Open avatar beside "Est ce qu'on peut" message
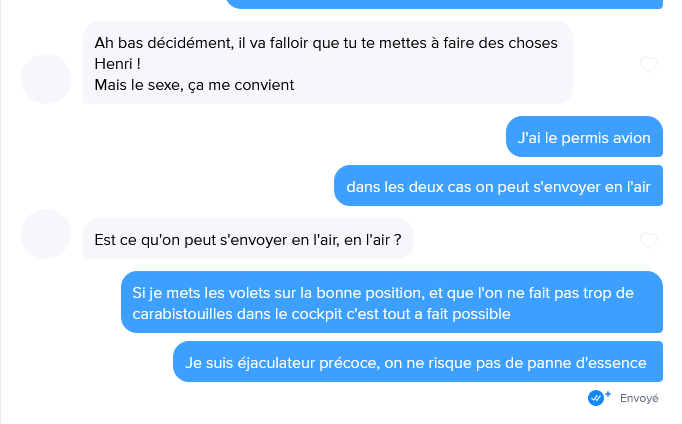Image resolution: width=682 pixels, height=424 pixels. (46, 234)
